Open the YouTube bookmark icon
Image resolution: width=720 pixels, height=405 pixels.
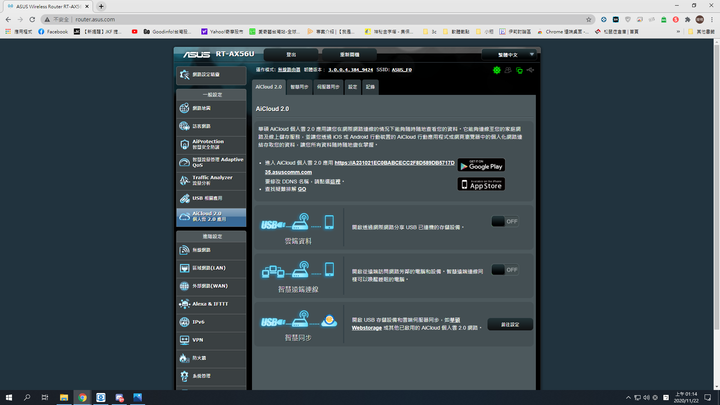pos(135,32)
